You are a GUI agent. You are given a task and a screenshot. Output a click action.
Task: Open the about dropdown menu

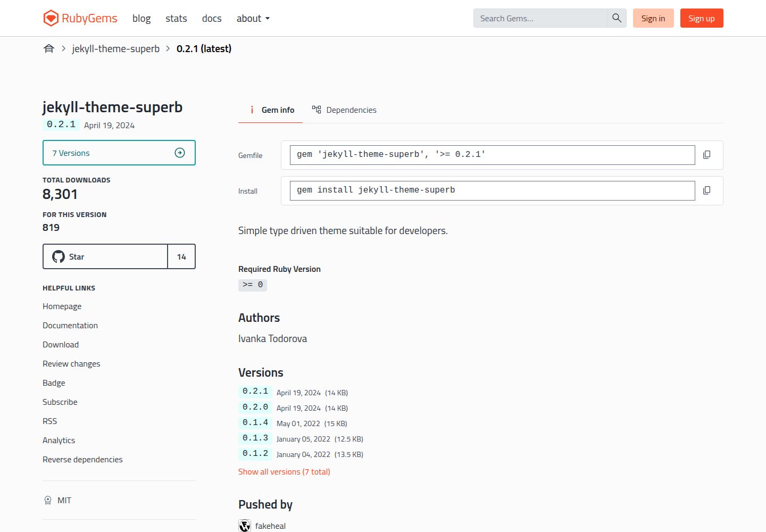pyautogui.click(x=253, y=18)
